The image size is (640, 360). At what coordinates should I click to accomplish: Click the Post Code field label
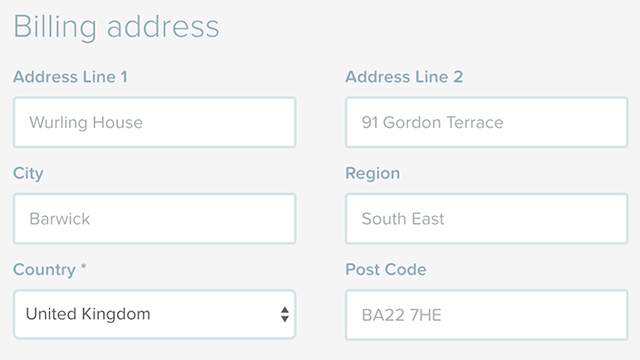click(386, 269)
